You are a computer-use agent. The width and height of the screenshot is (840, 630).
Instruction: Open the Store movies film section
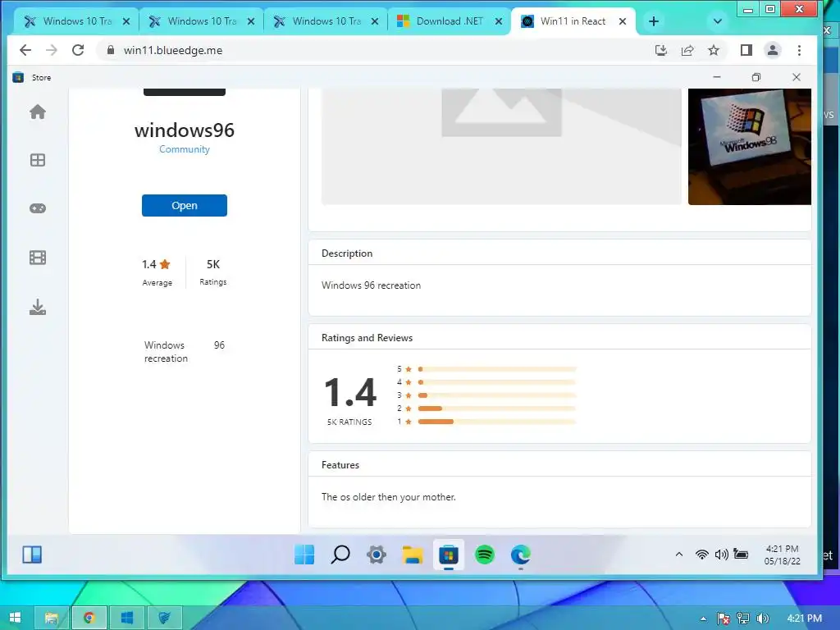click(38, 258)
